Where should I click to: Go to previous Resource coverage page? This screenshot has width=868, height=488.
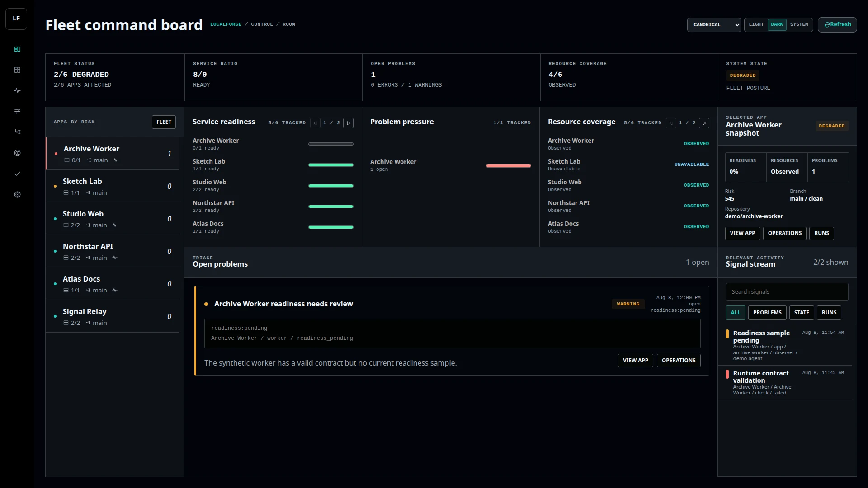click(671, 123)
